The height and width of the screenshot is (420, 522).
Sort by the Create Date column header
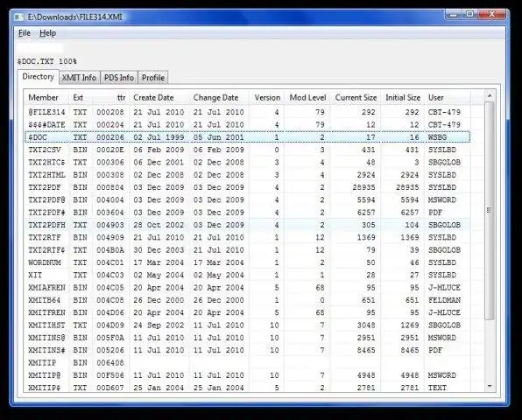pyautogui.click(x=159, y=98)
